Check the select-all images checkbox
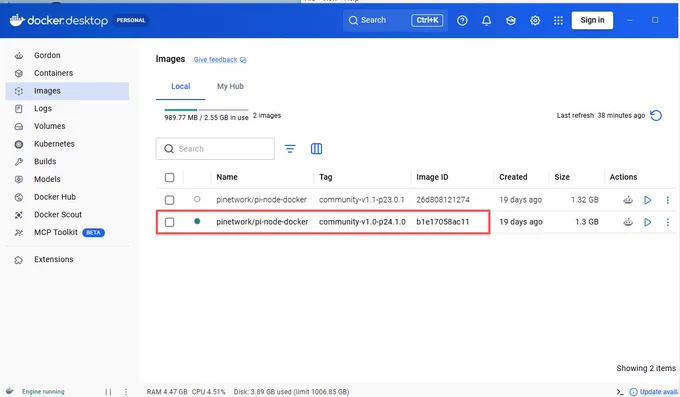 coord(170,177)
